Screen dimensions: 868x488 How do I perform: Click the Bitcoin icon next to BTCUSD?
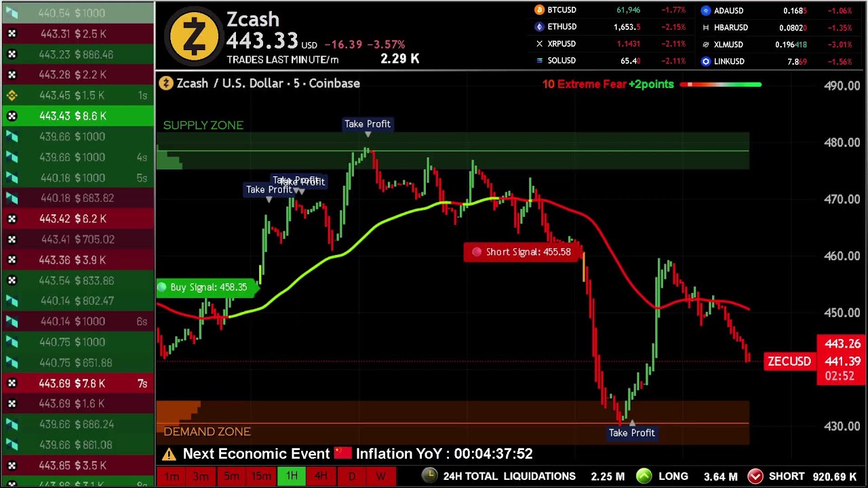click(x=539, y=10)
